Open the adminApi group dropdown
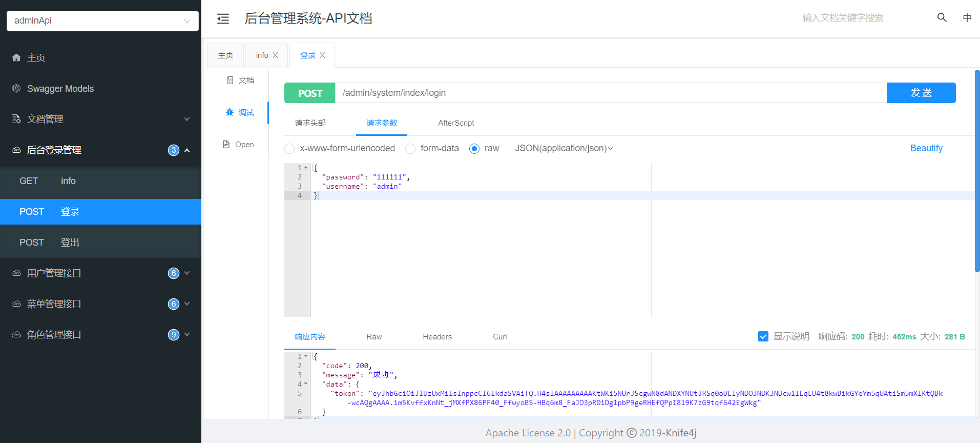This screenshot has height=443, width=980. pyautogui.click(x=102, y=21)
